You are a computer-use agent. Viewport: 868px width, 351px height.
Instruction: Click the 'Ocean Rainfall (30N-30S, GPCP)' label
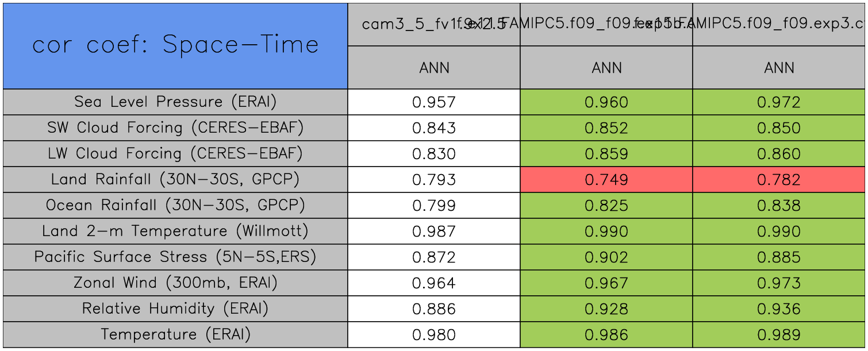tap(175, 206)
